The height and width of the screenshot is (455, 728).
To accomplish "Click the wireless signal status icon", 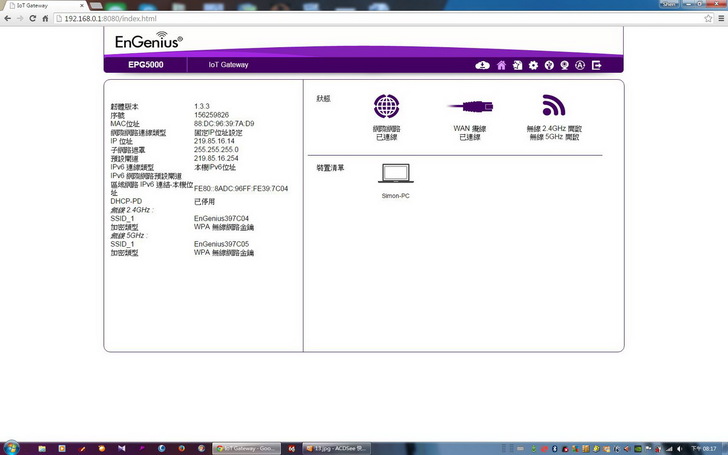I will tap(553, 106).
